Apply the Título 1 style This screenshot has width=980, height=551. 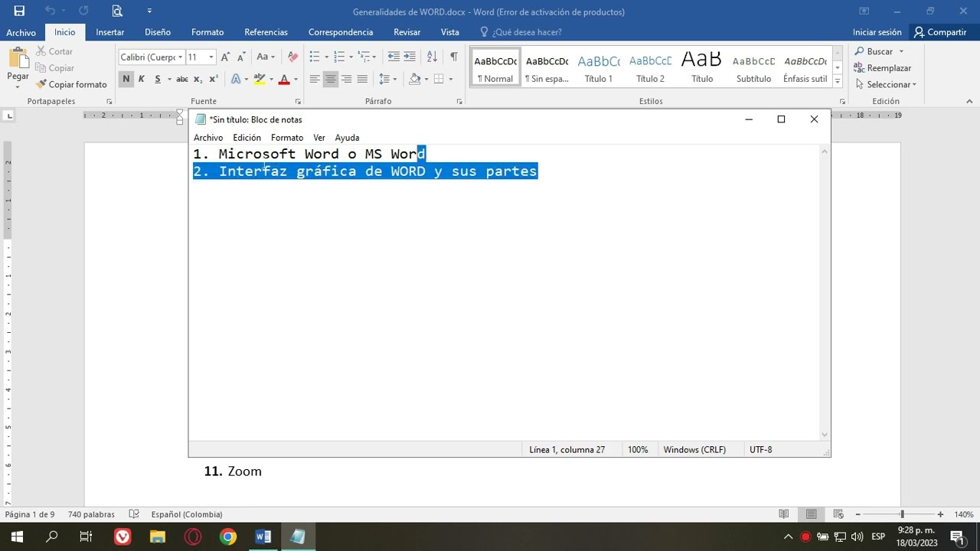[x=599, y=68]
